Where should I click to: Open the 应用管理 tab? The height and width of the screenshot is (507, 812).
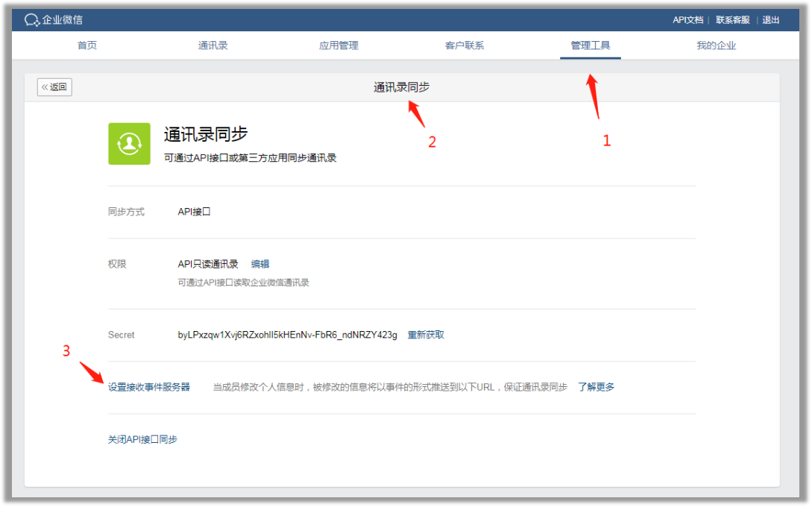(x=339, y=45)
